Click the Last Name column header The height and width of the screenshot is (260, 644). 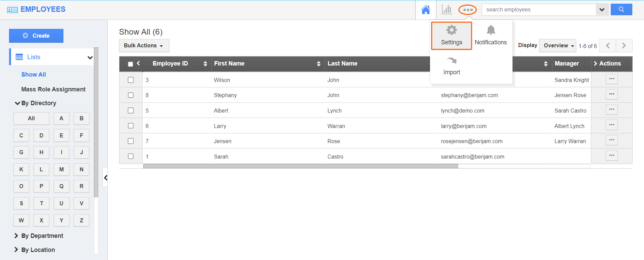click(x=342, y=63)
